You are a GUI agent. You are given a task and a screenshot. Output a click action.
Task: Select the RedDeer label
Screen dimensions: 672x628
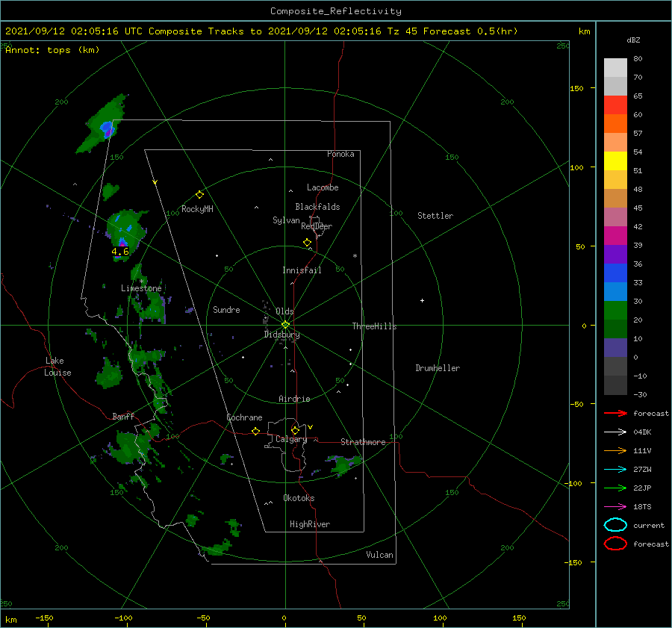(317, 226)
